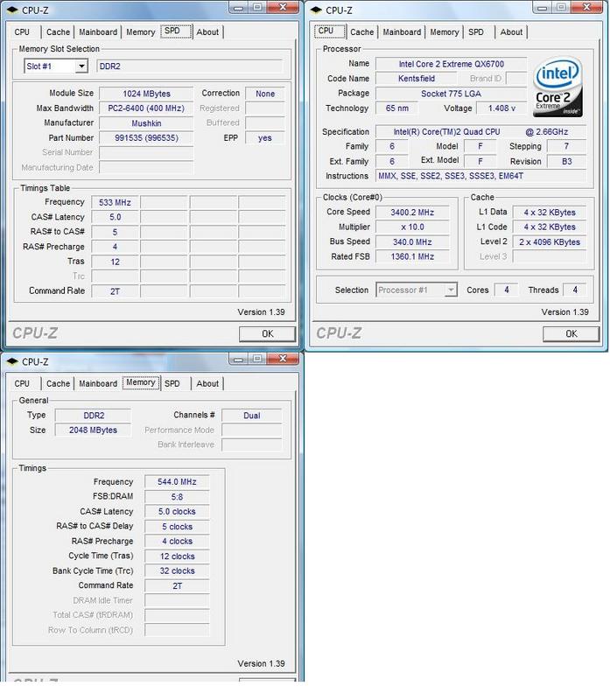Click the CPU-Z title icon in the Memory window

pos(12,361)
